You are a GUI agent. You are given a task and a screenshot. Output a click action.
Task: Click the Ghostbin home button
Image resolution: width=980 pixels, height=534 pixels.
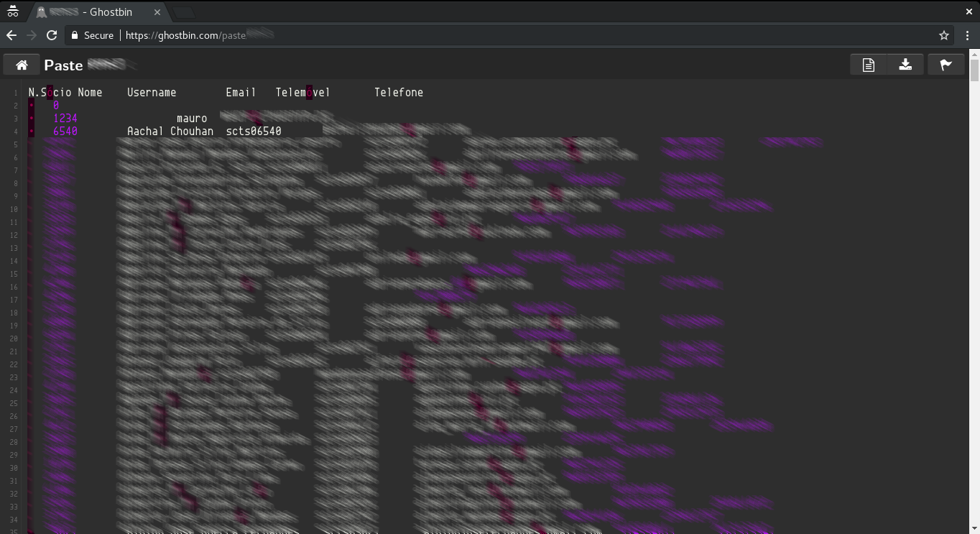pos(22,65)
